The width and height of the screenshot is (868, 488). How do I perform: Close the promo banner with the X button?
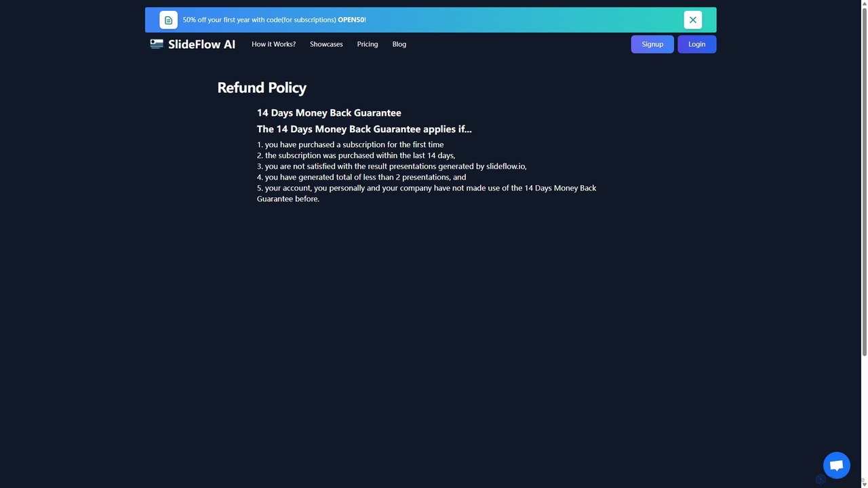pyautogui.click(x=692, y=20)
